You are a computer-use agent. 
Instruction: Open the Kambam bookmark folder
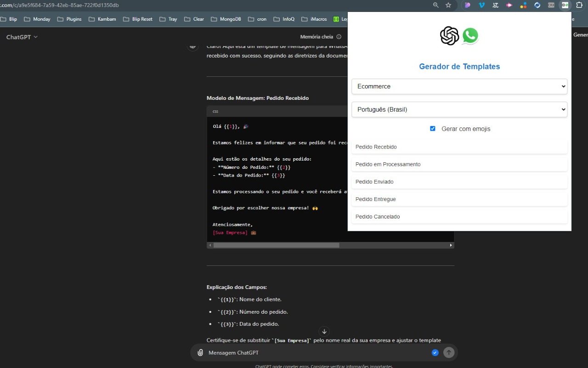(102, 19)
